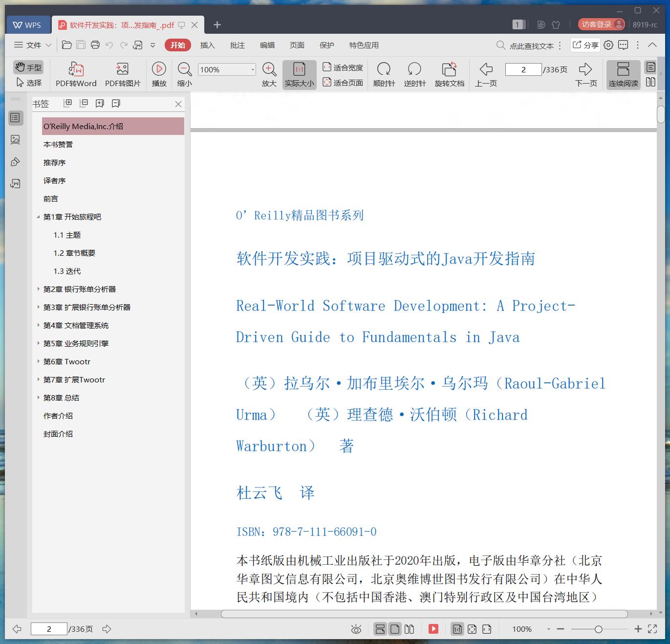Viewport: 670px width, 644px height.
Task: Toggle 选择 select tool mode
Action: click(x=28, y=83)
